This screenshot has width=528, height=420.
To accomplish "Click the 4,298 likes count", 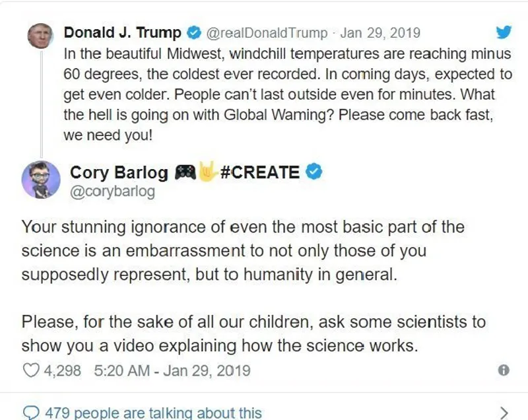I will pos(62,370).
